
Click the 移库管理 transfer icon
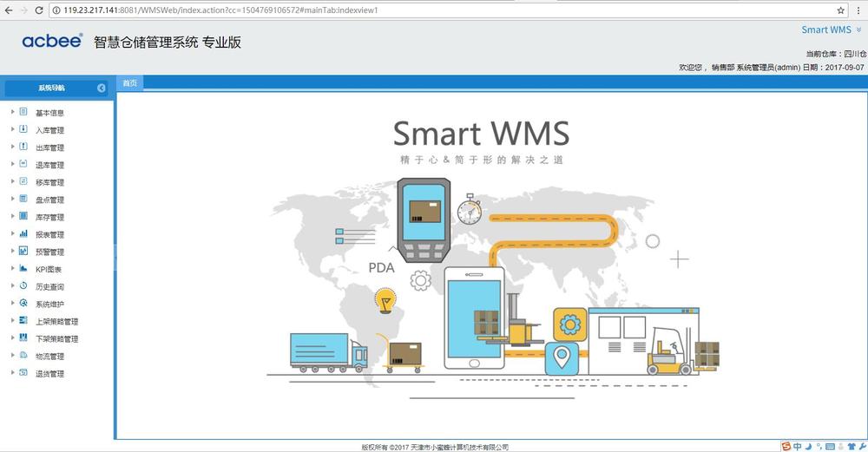pos(23,181)
